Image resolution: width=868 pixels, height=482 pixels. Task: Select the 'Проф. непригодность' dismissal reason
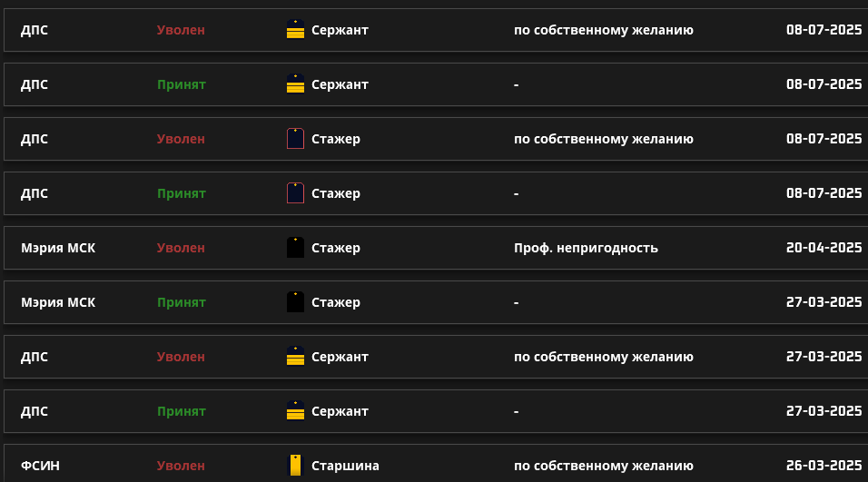click(586, 248)
